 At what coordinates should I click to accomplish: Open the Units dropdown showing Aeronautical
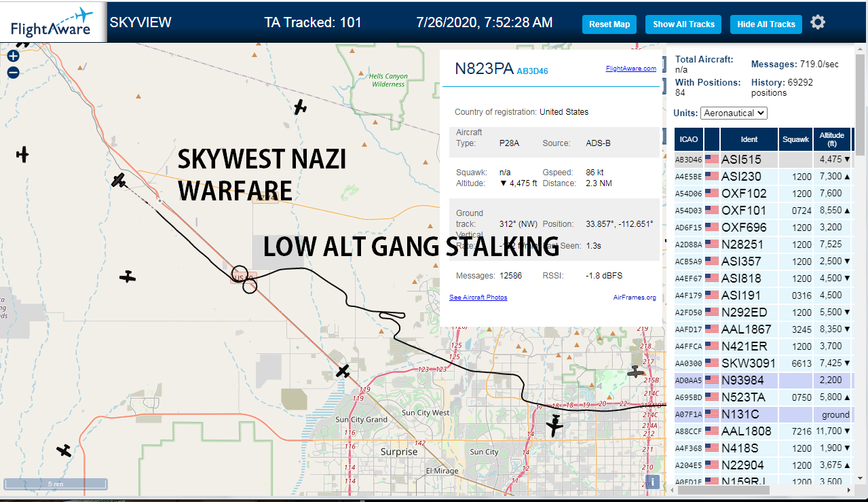734,113
